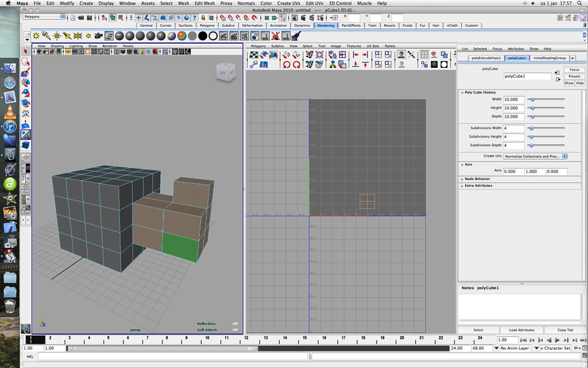Open iTunes from the Dock
Image resolution: width=588 pixels, height=368 pixels.
point(10,127)
